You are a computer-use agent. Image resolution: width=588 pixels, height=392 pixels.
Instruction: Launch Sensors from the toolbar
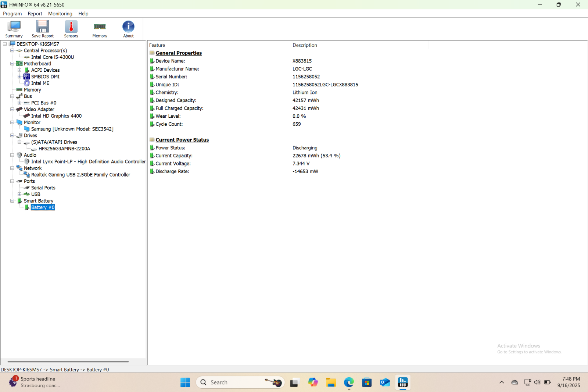(71, 29)
